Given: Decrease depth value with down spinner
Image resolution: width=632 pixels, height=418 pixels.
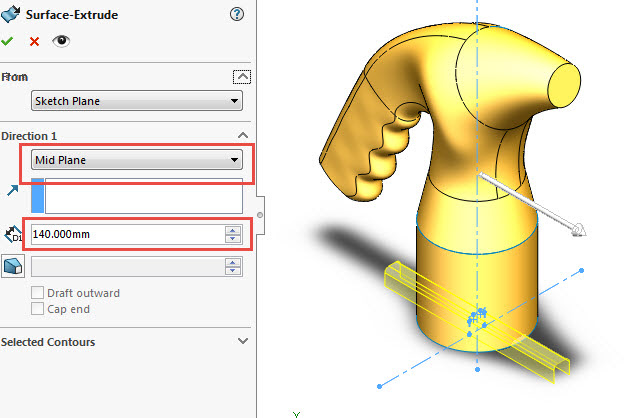Looking at the screenshot, I should [x=233, y=239].
